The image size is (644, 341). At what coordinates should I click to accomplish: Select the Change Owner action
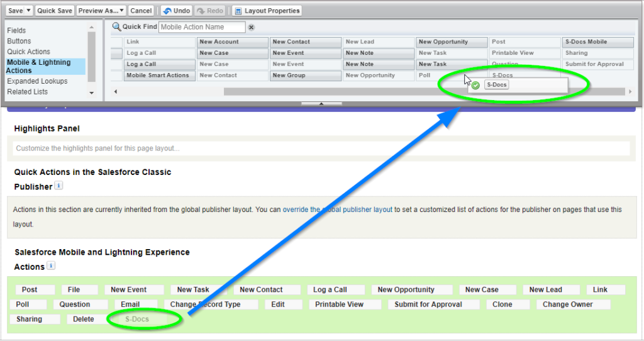(x=574, y=305)
